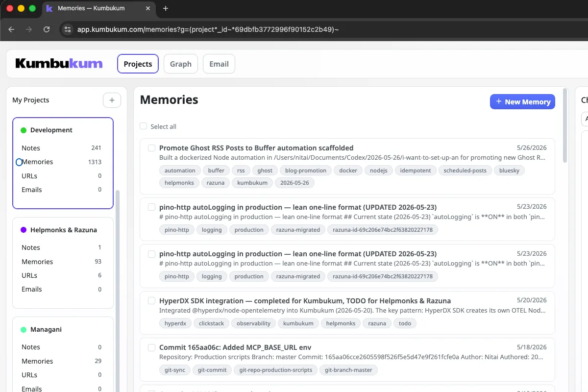Screen dimensions: 588x392
Task: Open URLs under Managani project
Action: point(62,375)
